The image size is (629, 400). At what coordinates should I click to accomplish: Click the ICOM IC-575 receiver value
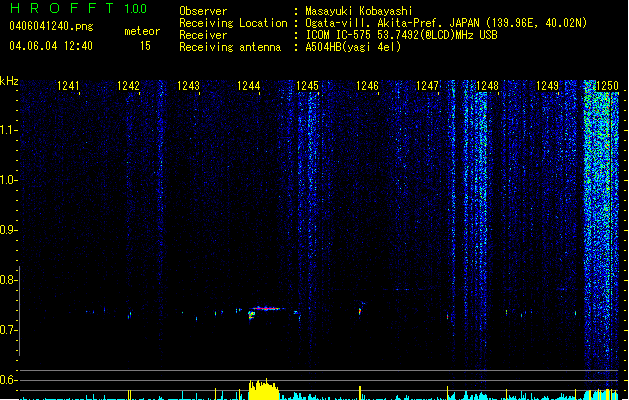401,35
